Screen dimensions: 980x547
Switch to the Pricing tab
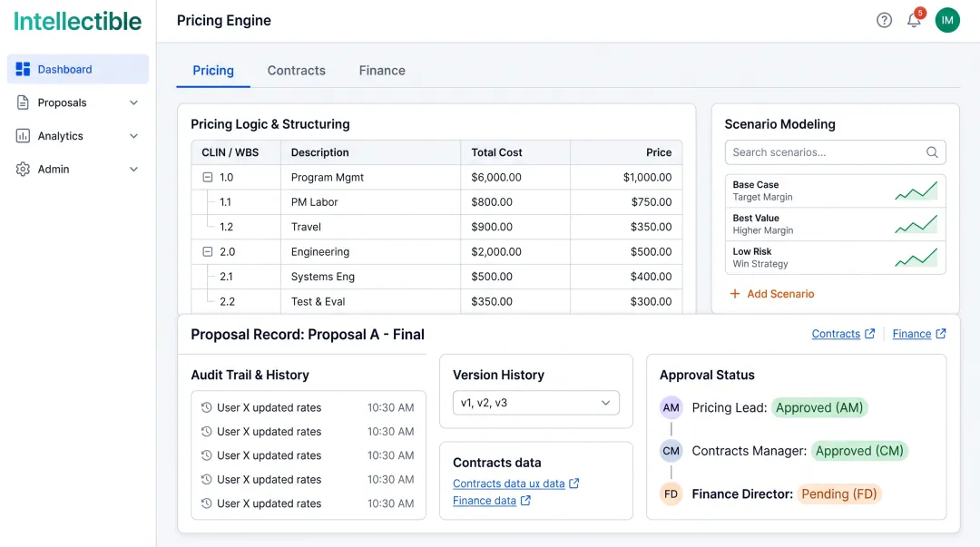(x=213, y=71)
